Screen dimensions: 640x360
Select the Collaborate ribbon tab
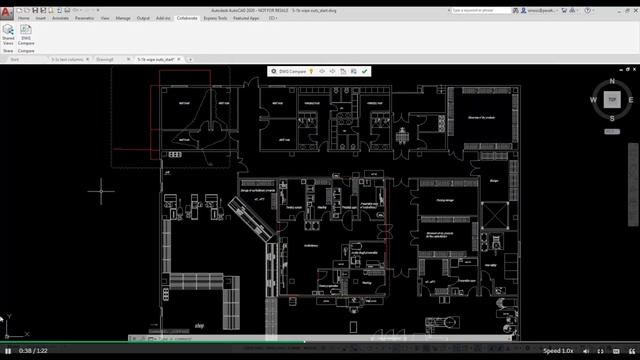coord(187,18)
